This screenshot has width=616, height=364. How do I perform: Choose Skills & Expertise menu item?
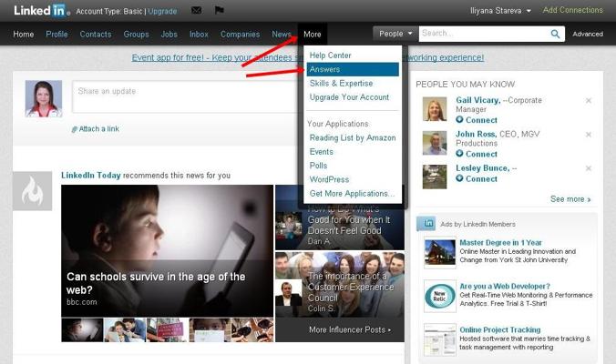coord(341,83)
